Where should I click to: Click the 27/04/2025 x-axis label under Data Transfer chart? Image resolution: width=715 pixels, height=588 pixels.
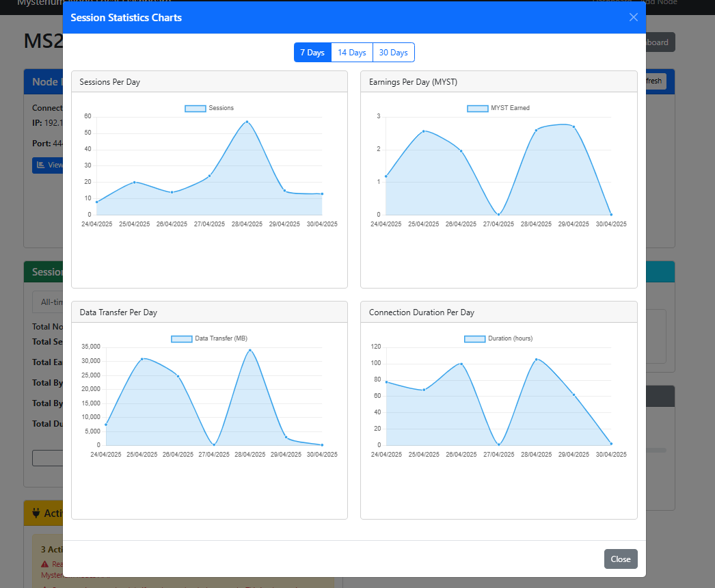pos(214,455)
